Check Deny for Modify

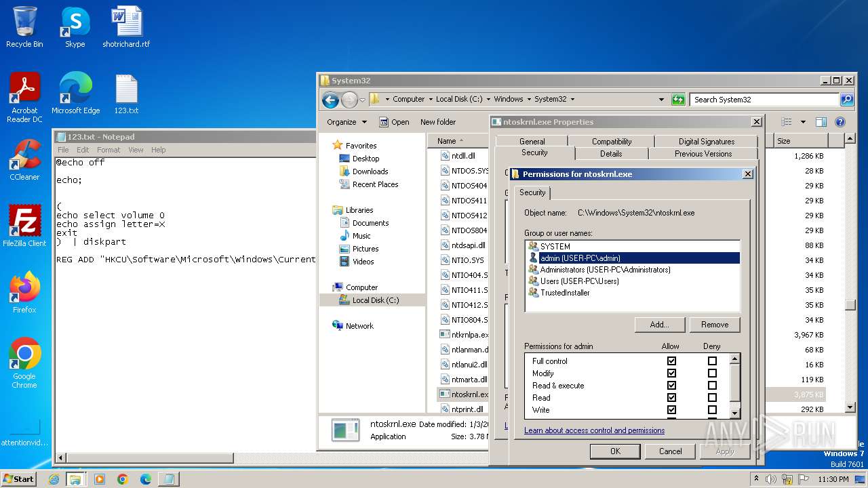712,373
